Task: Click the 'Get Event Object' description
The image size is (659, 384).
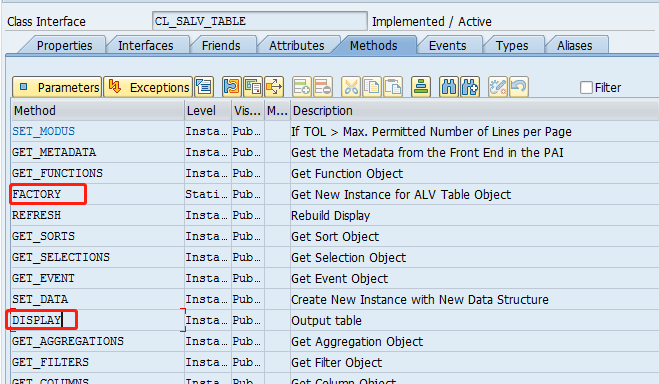Action: pos(340,279)
